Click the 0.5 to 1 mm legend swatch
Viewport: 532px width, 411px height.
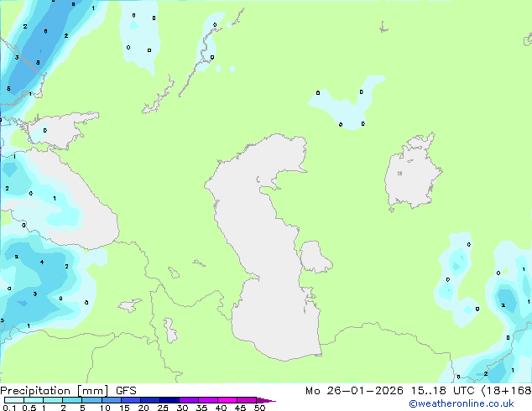tap(34, 400)
